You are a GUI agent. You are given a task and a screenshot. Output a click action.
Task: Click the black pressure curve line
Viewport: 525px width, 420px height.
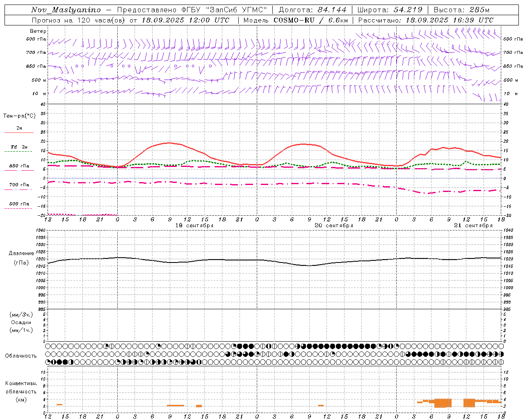coord(274,260)
